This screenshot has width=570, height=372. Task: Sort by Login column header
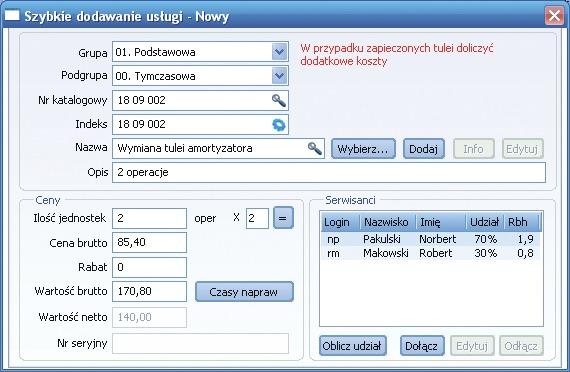click(x=340, y=222)
